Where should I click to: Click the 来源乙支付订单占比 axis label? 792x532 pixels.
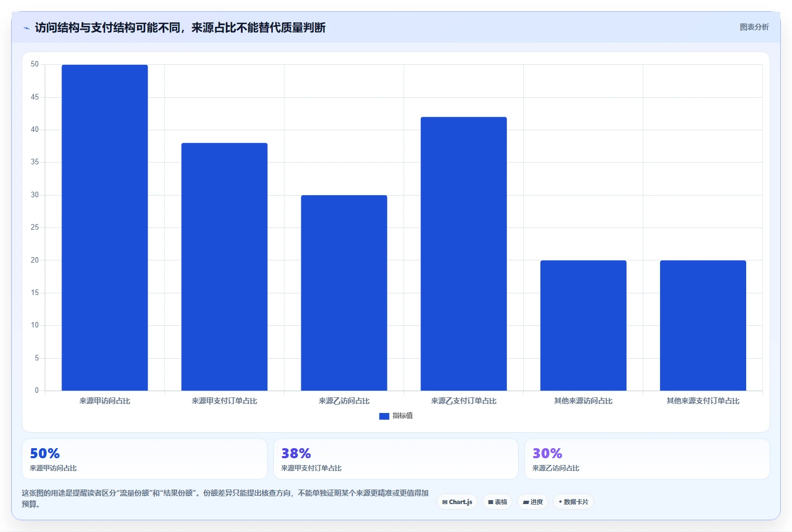click(x=463, y=401)
